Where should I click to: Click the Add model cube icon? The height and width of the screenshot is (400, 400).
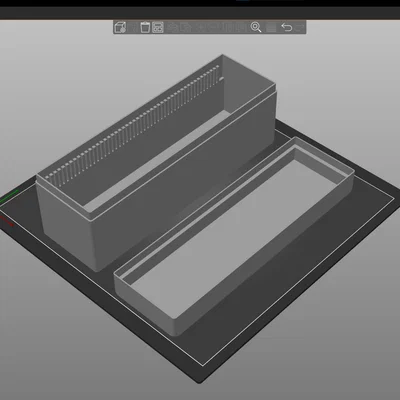point(120,27)
